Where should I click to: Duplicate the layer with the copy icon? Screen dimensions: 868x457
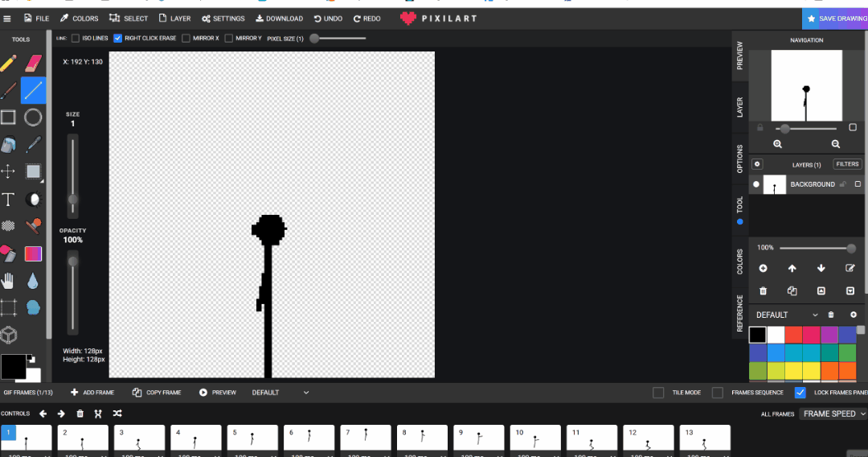[792, 290]
